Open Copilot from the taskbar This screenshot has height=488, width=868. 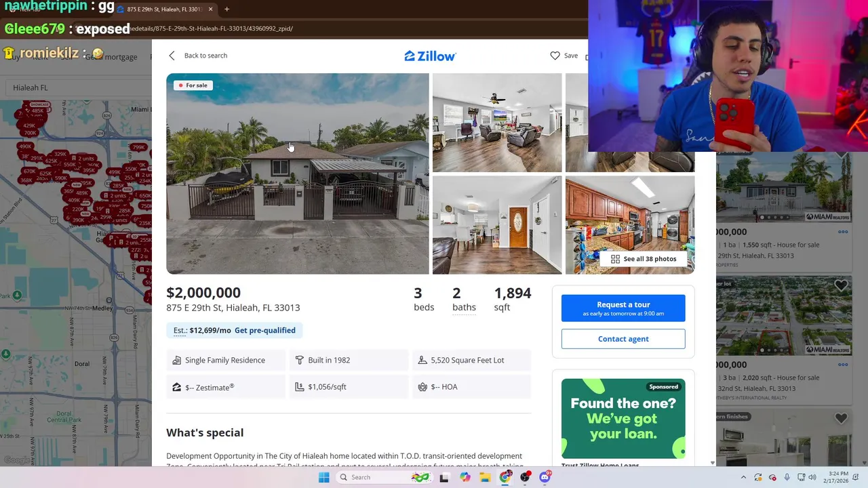click(x=465, y=477)
